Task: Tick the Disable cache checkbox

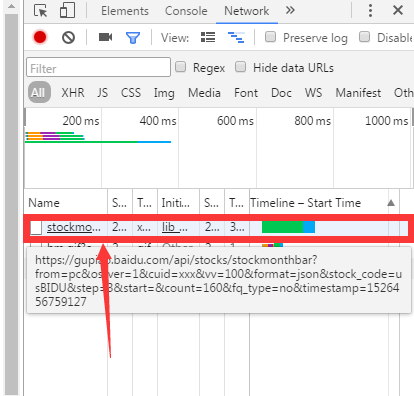Action: [364, 37]
